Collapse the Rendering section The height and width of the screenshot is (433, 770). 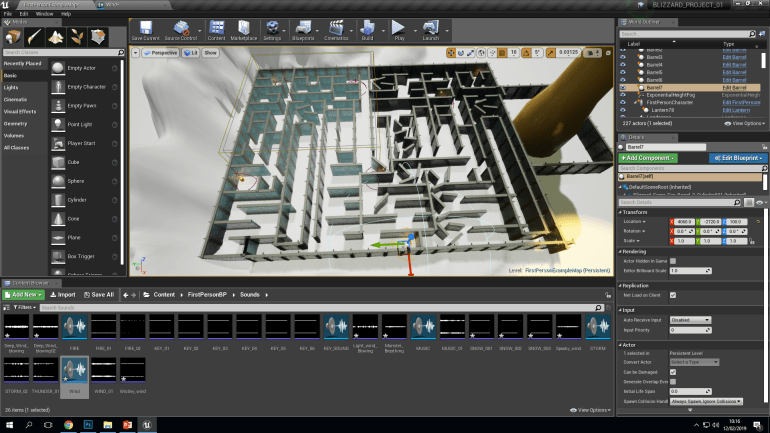pos(620,252)
